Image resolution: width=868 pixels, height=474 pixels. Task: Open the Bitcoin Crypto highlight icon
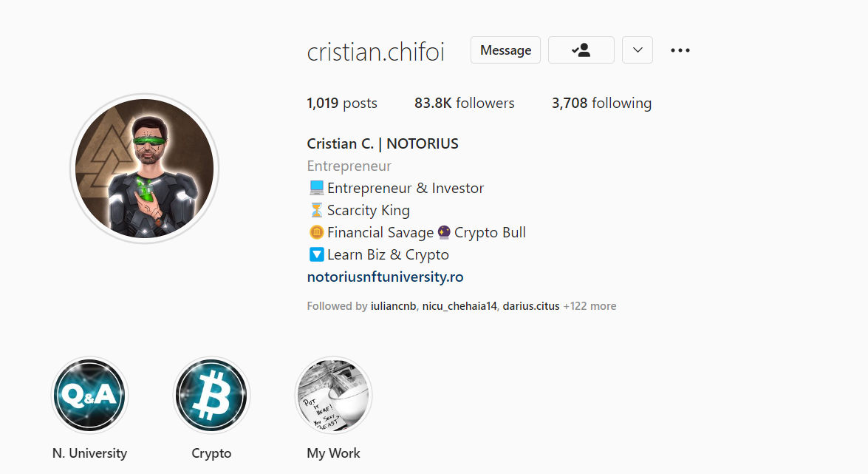coord(211,396)
